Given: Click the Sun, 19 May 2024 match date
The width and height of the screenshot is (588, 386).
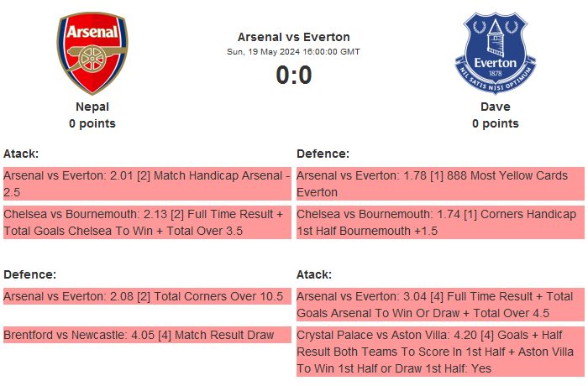Looking at the screenshot, I should click(x=293, y=52).
